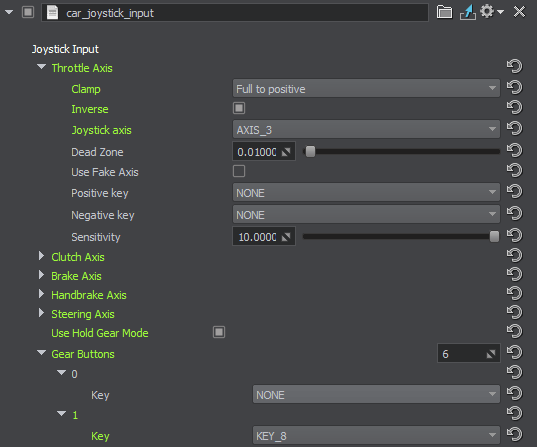This screenshot has height=447, width=537.
Task: Reset the Steering Axis with its revert arrow
Action: 514,313
